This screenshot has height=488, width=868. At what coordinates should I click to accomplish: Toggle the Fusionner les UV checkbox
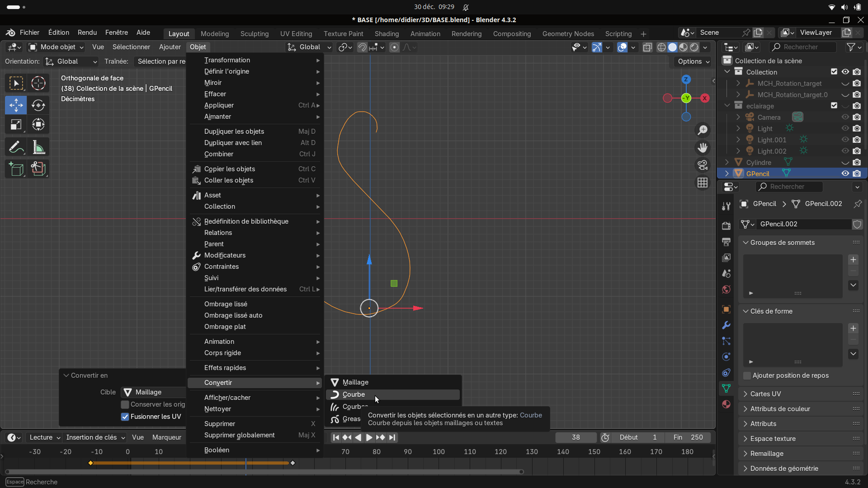pyautogui.click(x=125, y=417)
